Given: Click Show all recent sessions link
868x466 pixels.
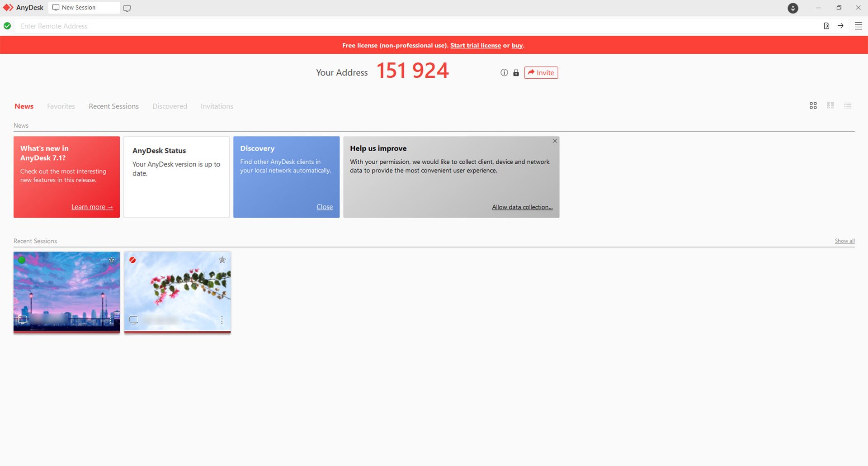Looking at the screenshot, I should click(x=844, y=241).
